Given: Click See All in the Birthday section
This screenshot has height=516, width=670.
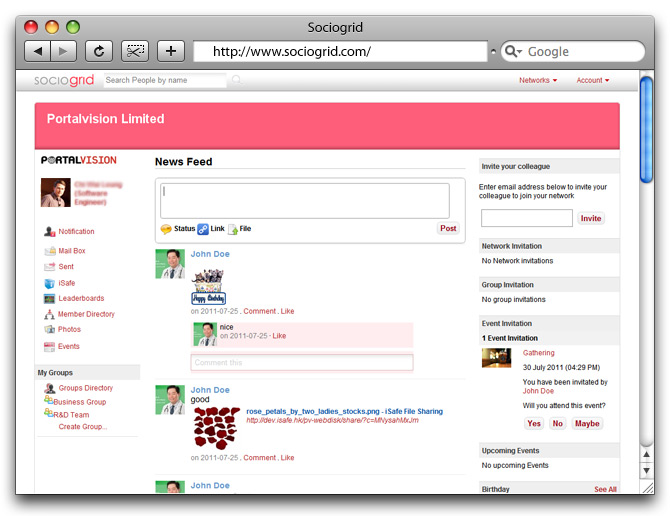Looking at the screenshot, I should point(605,489).
